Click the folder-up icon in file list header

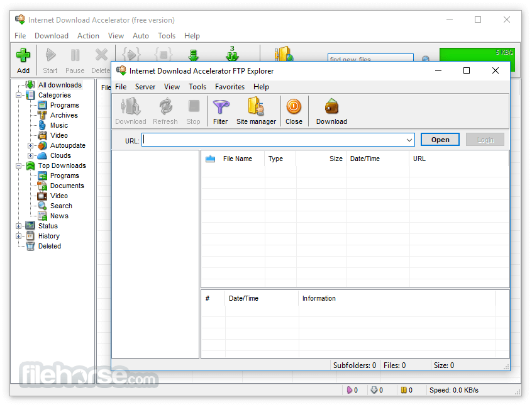tap(211, 159)
